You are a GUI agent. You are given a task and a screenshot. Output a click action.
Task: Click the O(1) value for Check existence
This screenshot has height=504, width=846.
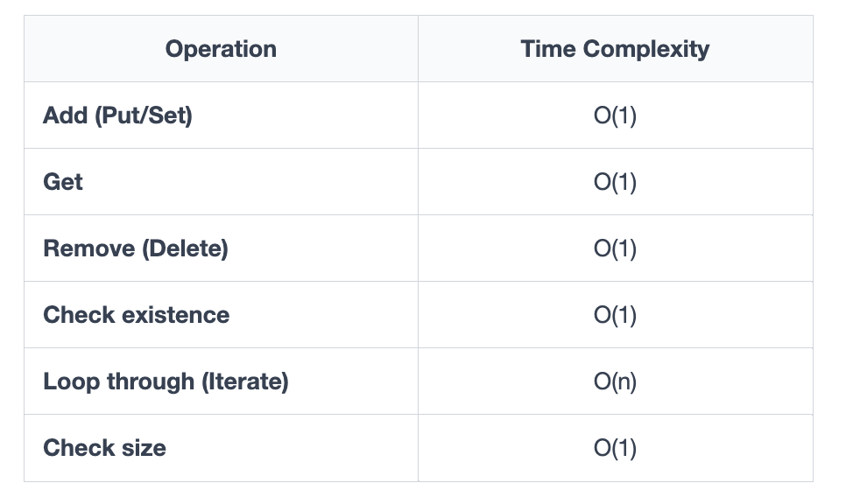(x=615, y=315)
